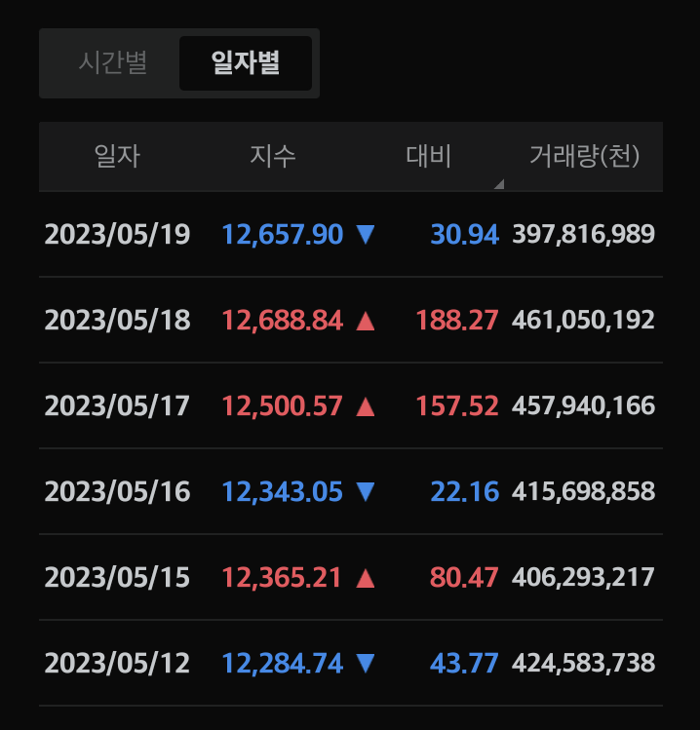The image size is (700, 730).
Task: Click the change value 157.52
Action: 457,406
